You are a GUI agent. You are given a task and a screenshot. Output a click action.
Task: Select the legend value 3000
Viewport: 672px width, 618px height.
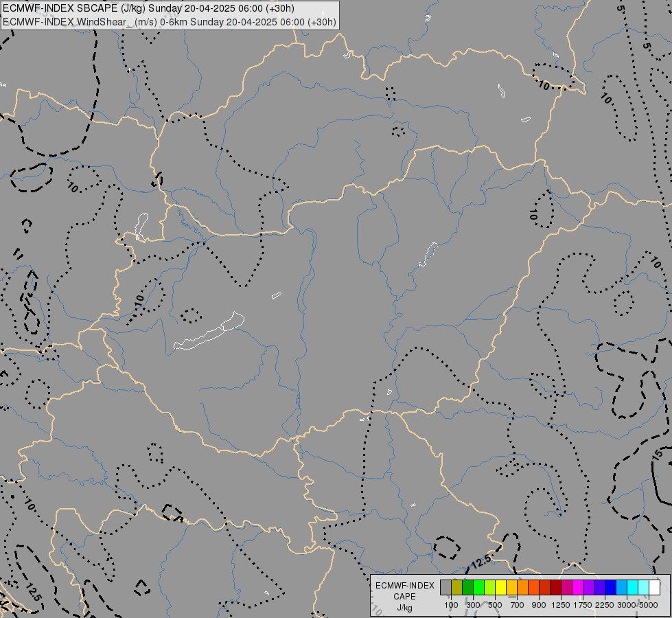pyautogui.click(x=627, y=605)
